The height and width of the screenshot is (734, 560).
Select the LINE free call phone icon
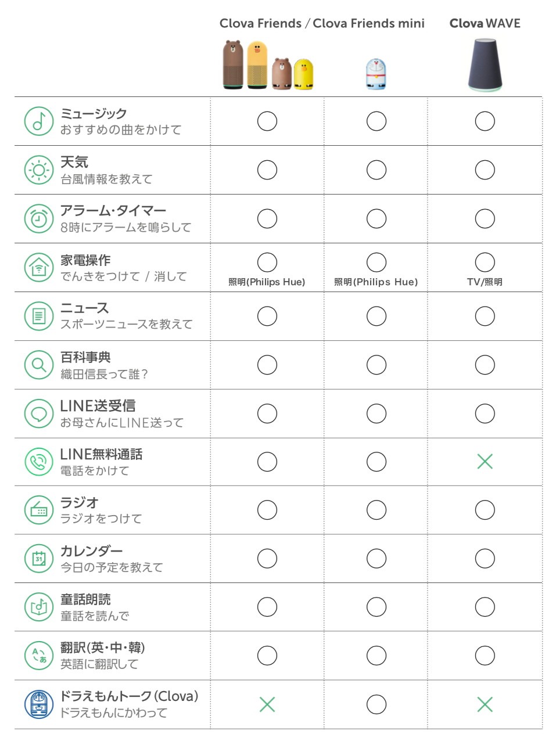pos(39,462)
